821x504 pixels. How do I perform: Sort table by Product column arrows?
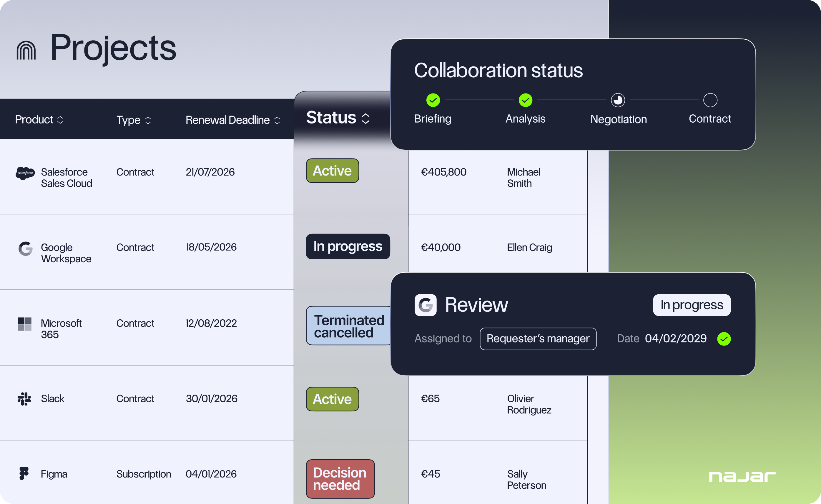click(60, 120)
